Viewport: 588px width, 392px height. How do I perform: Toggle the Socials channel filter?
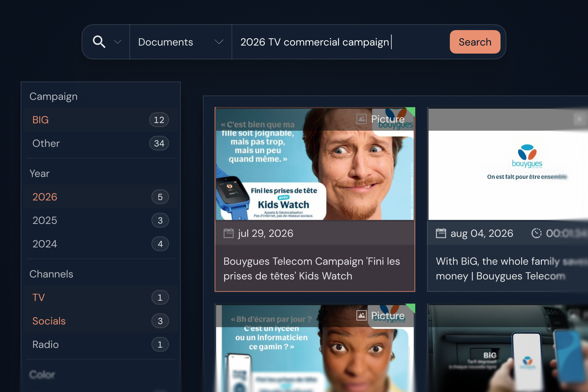(x=100, y=321)
